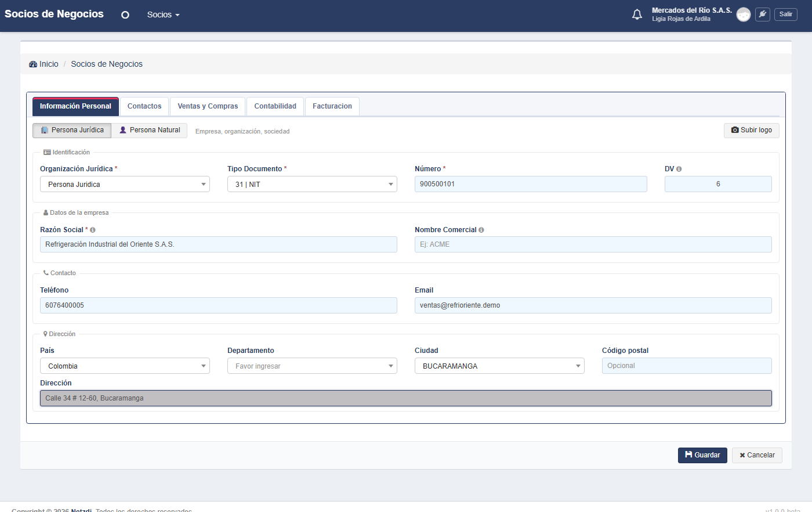Click the plug icon button

[x=763, y=15]
